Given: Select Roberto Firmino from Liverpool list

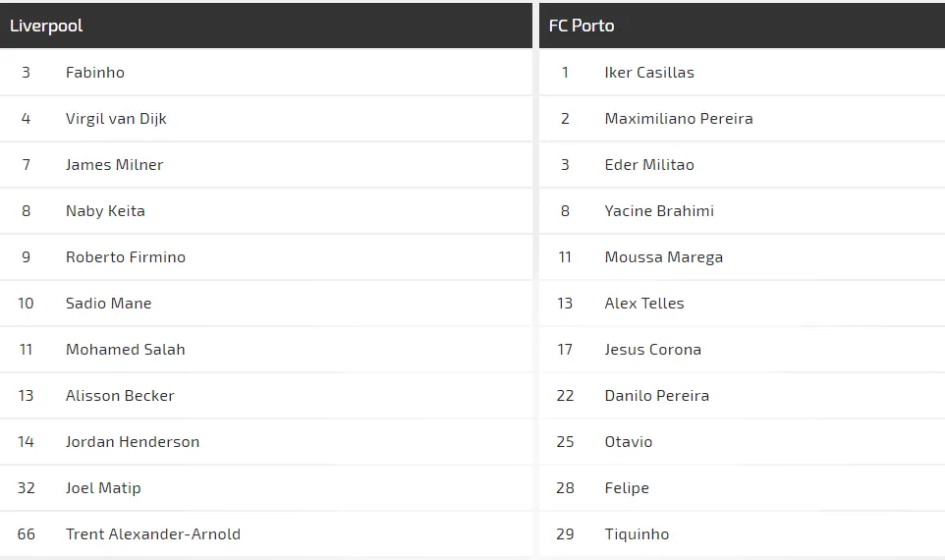Looking at the screenshot, I should pos(126,257).
